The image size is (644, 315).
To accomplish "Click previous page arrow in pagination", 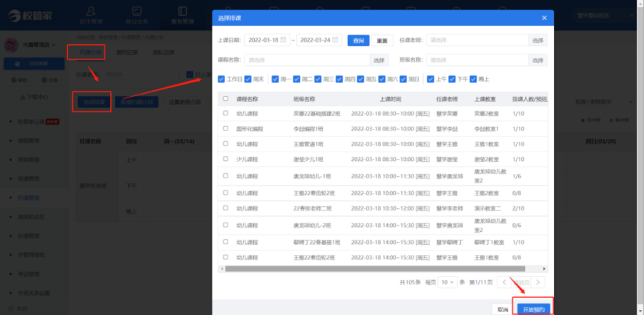I will (505, 282).
